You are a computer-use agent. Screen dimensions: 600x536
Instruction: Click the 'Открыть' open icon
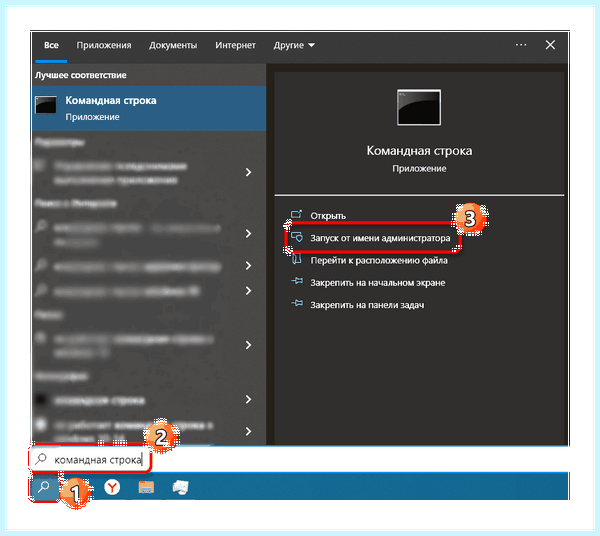[x=297, y=214]
